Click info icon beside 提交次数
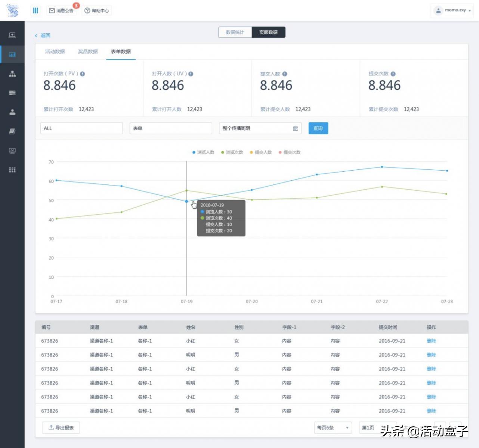479x448 pixels. [x=393, y=74]
